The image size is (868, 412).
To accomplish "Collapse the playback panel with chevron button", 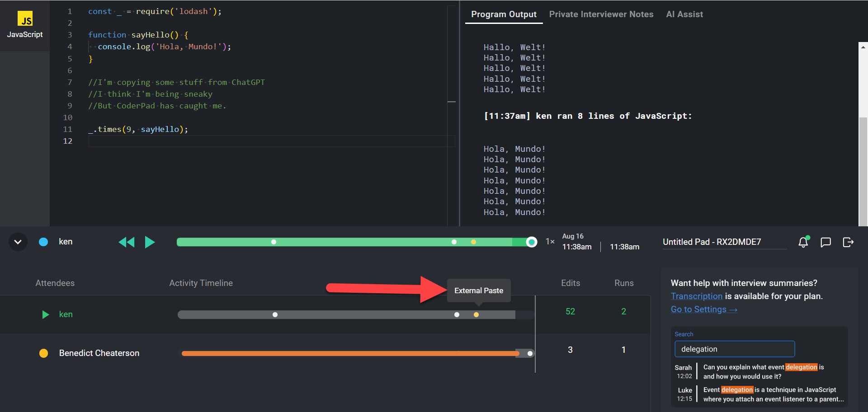I will [x=18, y=242].
